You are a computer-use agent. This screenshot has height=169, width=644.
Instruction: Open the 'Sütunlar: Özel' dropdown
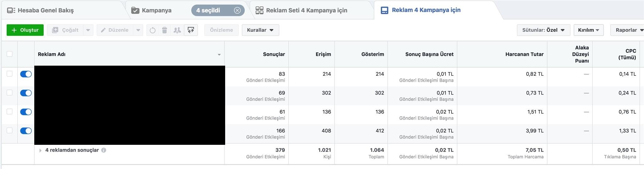click(x=543, y=30)
